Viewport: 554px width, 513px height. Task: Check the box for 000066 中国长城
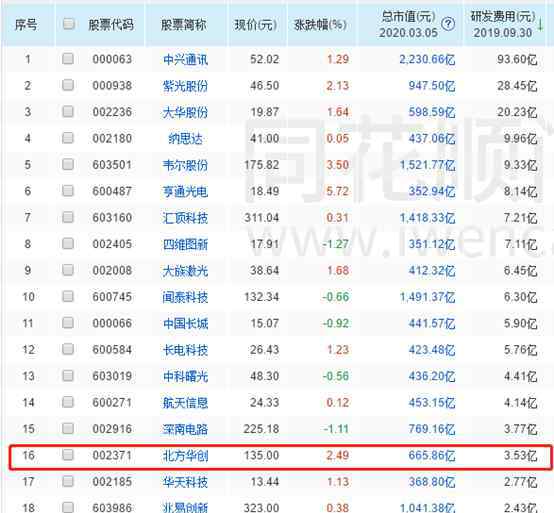[67, 323]
